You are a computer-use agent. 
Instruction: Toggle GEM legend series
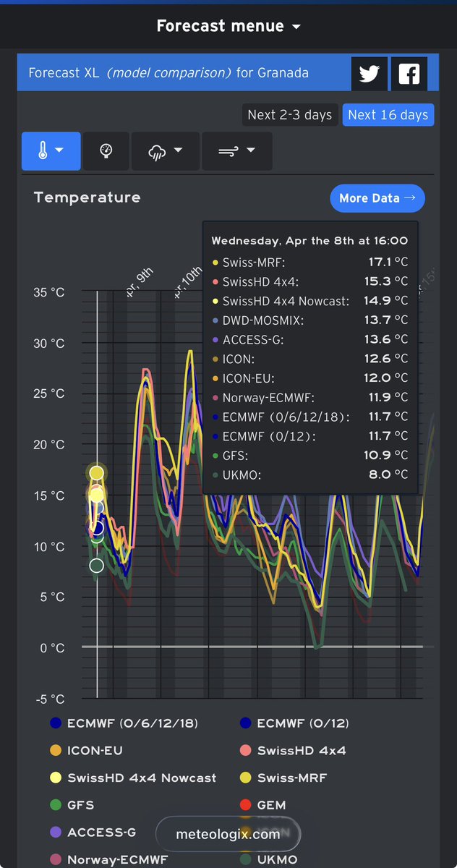[262, 804]
